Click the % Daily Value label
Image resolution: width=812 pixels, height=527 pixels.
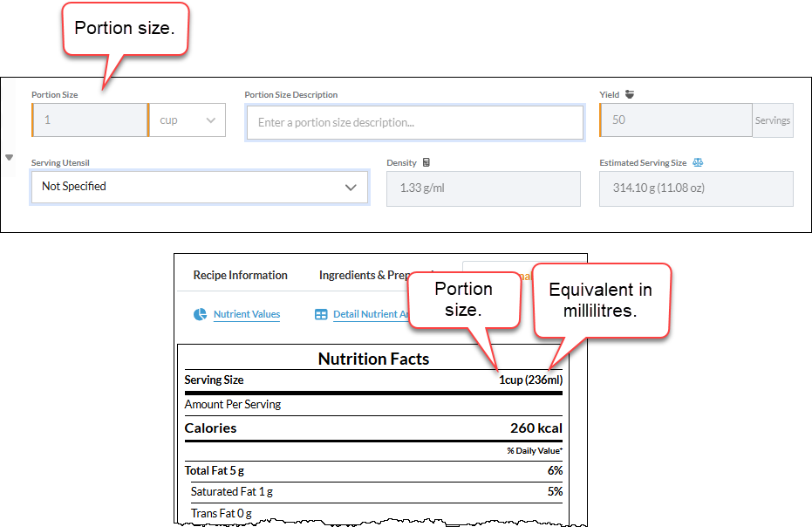(x=535, y=451)
